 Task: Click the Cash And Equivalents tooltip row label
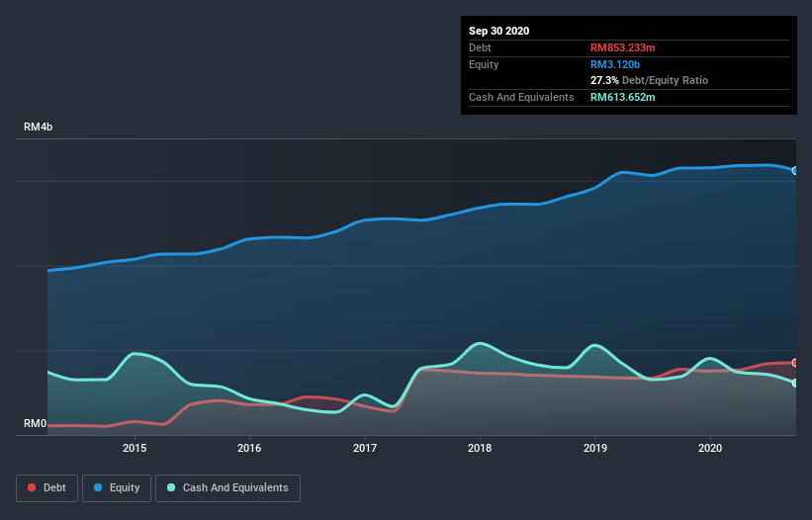pos(521,97)
